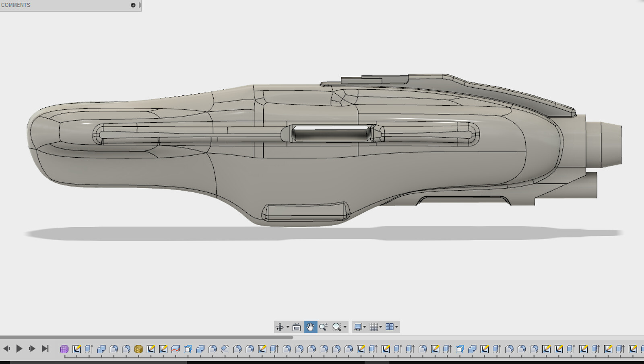Activate the Window Zoom tool
The width and height of the screenshot is (644, 364).
point(337,327)
